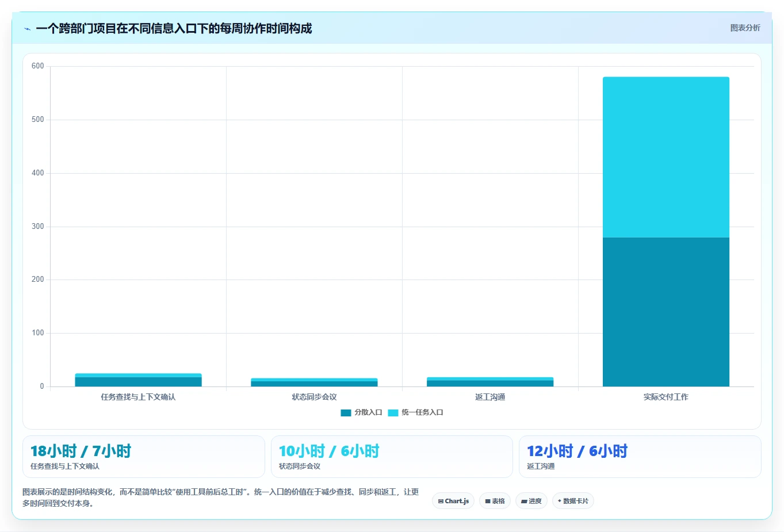Click the 300 y-axis value

point(38,227)
